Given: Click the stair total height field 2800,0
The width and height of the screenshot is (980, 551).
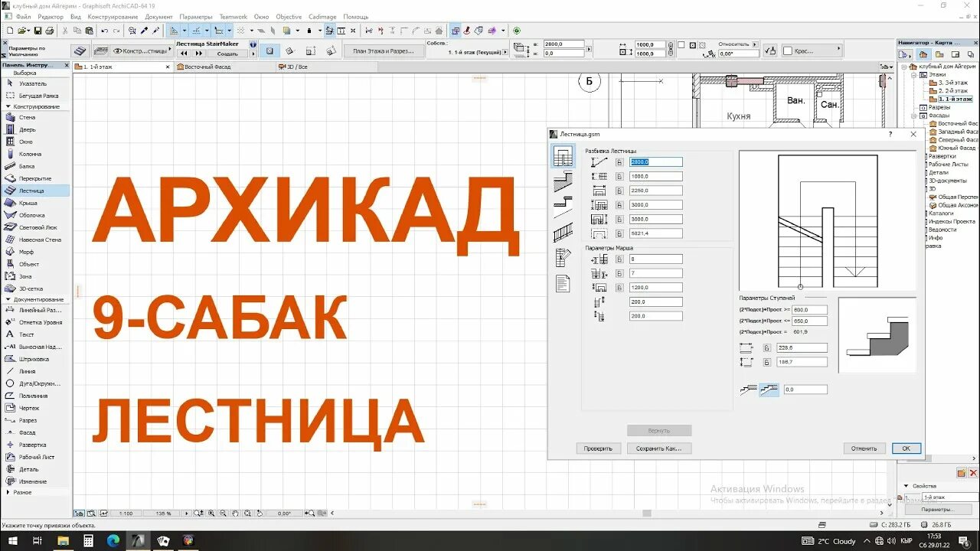Looking at the screenshot, I should pyautogui.click(x=655, y=162).
